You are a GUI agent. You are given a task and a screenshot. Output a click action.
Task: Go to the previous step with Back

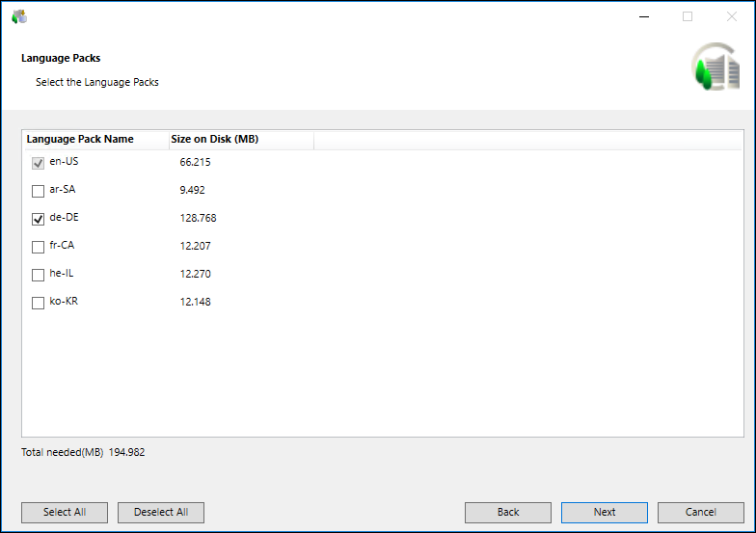pos(508,512)
